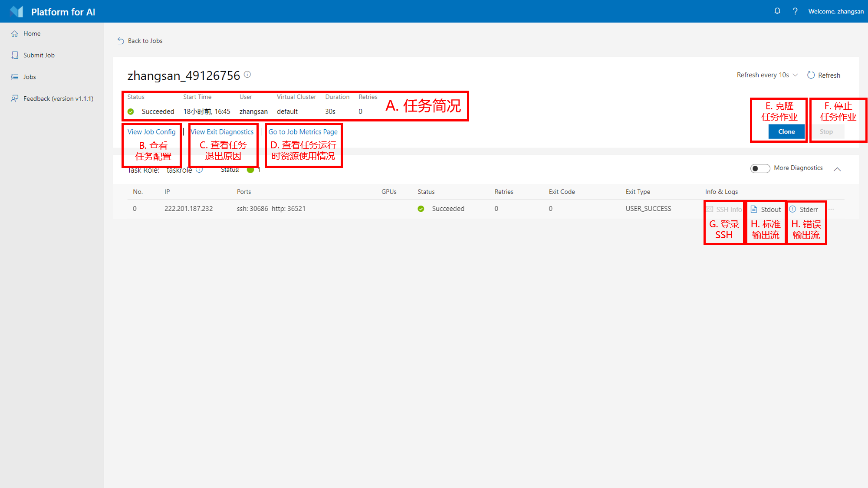Image resolution: width=868 pixels, height=488 pixels.
Task: Click the notification bell icon
Action: (777, 11)
